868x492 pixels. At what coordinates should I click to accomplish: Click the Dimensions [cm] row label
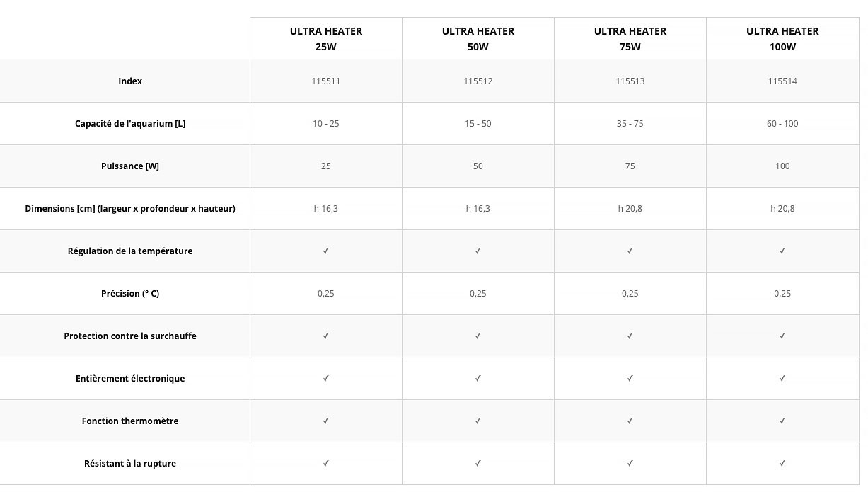130,209
